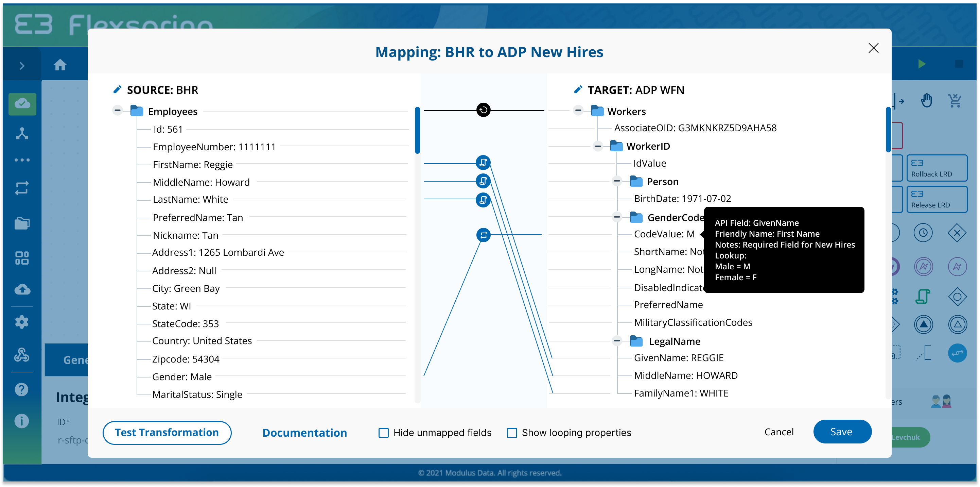
Task: Edit the TARGET: ADP WFN pencil icon
Action: coord(578,89)
